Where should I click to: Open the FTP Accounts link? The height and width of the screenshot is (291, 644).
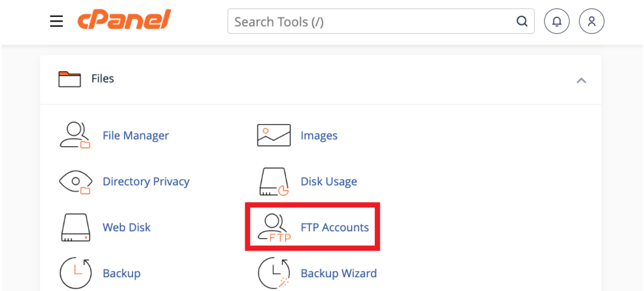(335, 227)
